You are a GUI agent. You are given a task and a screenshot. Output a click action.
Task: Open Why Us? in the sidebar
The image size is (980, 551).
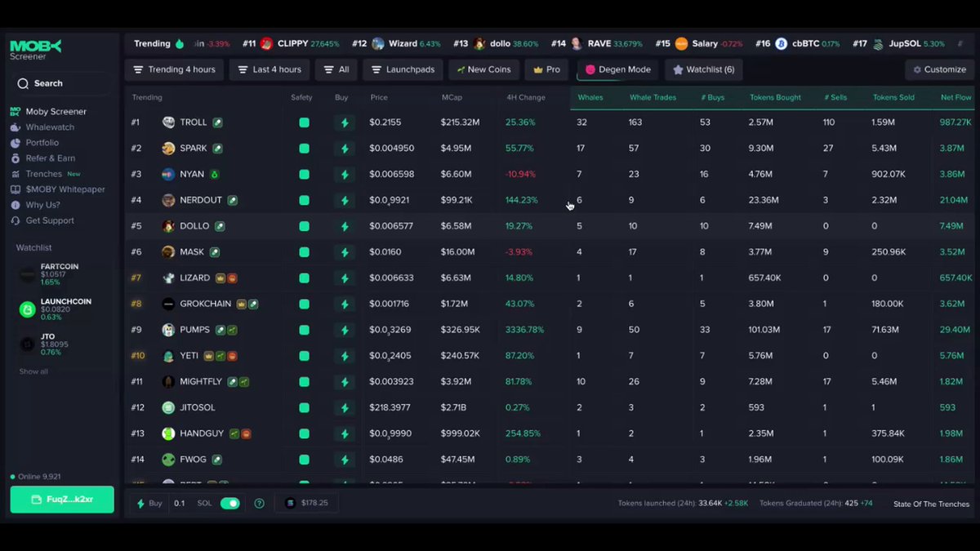(x=35, y=205)
